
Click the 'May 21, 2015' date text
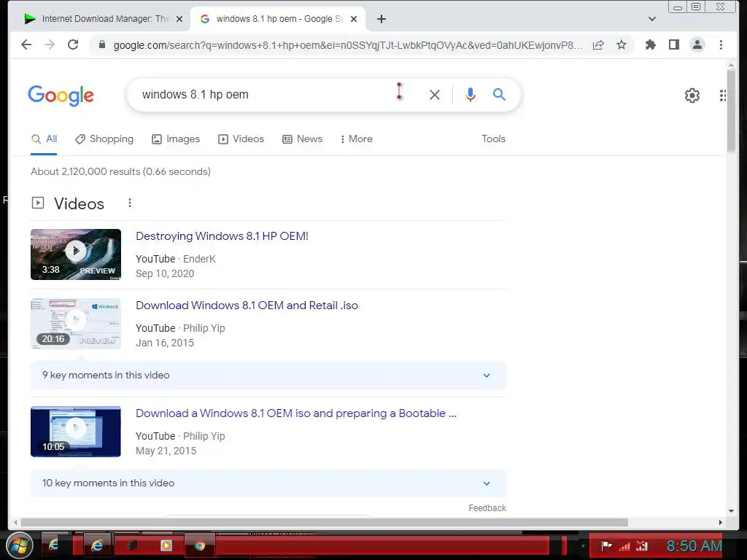pyautogui.click(x=166, y=451)
